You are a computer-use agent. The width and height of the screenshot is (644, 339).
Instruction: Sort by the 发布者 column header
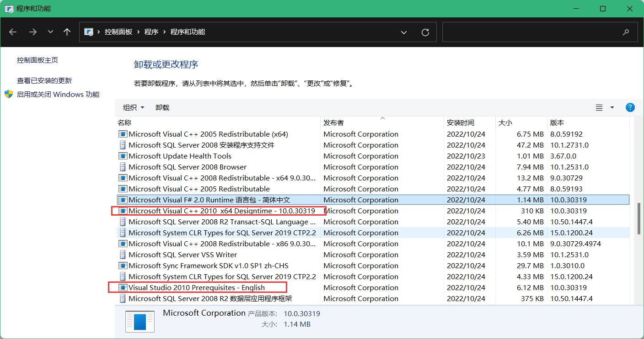(x=382, y=122)
